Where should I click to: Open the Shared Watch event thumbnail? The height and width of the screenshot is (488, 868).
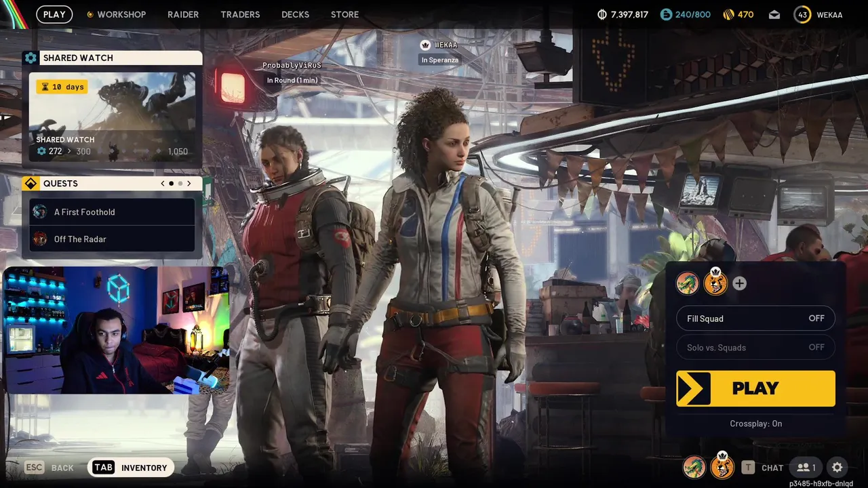coord(112,117)
